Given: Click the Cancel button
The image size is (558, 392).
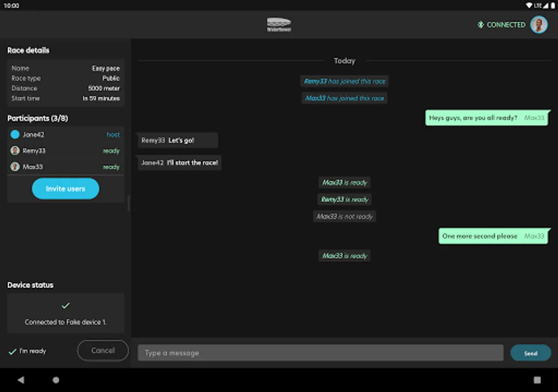Looking at the screenshot, I should tap(103, 351).
